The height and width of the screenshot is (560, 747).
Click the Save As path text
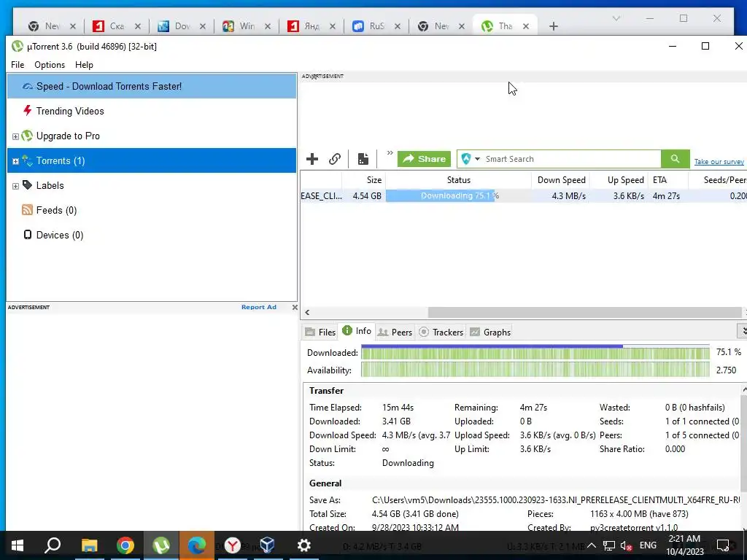pos(555,500)
